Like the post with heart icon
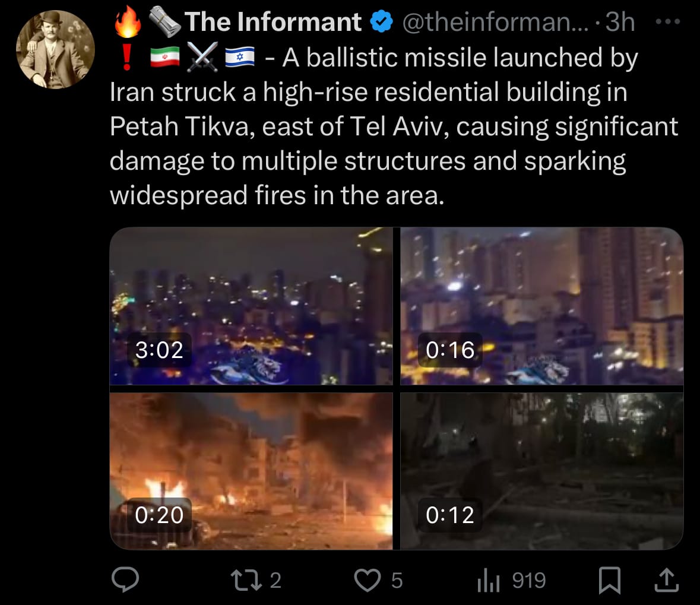Viewport: 700px width, 605px height. coord(368,580)
